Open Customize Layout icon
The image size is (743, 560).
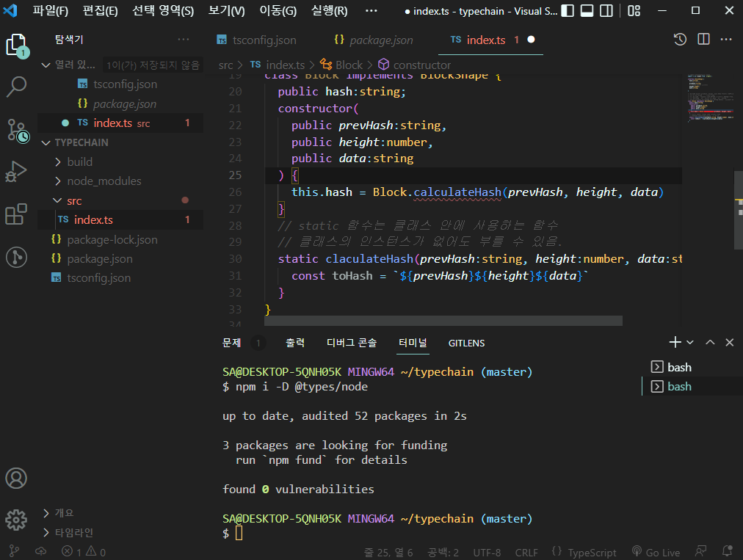pos(634,11)
